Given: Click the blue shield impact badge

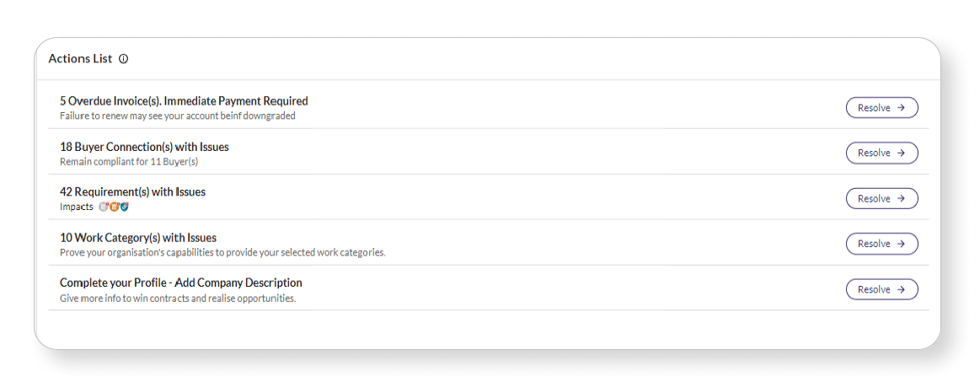Looking at the screenshot, I should (124, 207).
